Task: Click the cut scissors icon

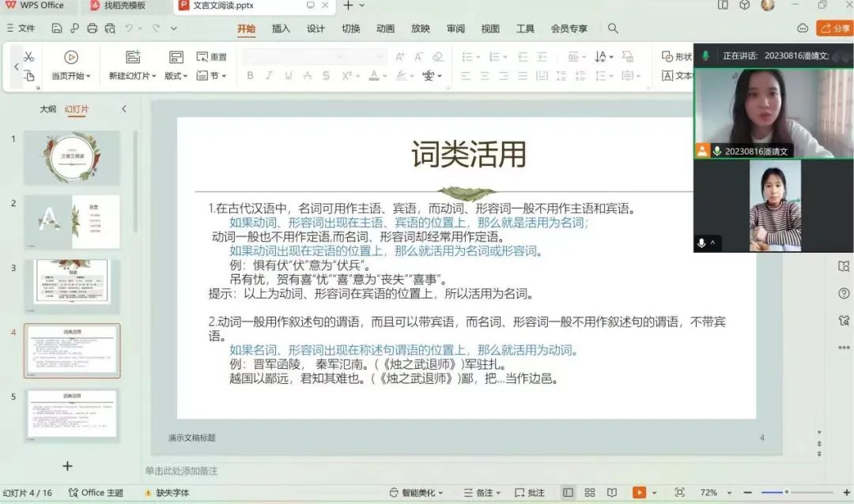Action: tap(28, 57)
